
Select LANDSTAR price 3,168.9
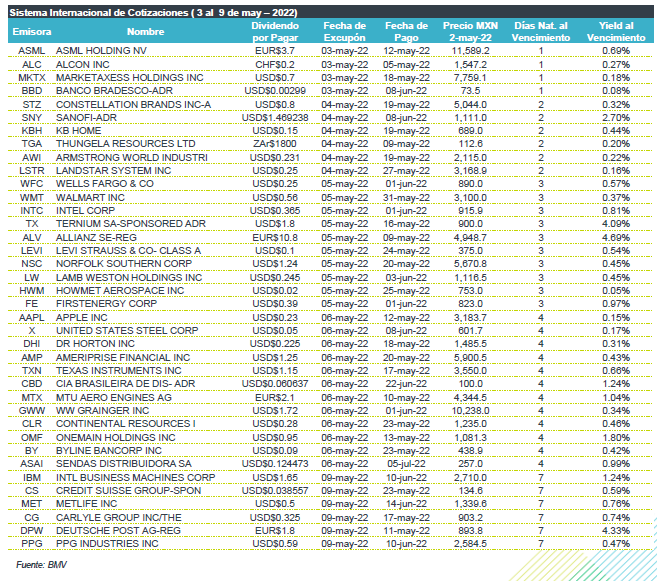pos(470,171)
